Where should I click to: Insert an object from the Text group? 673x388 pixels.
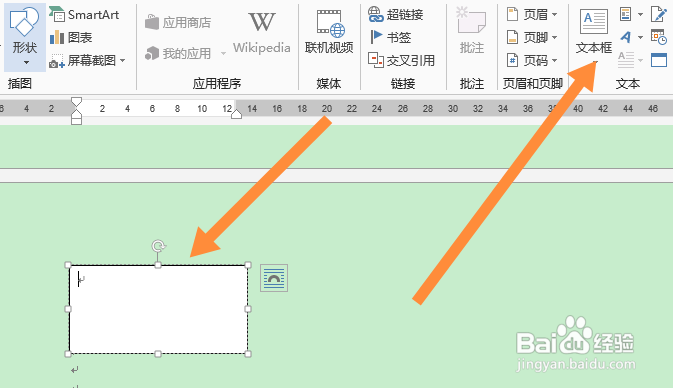click(x=659, y=60)
